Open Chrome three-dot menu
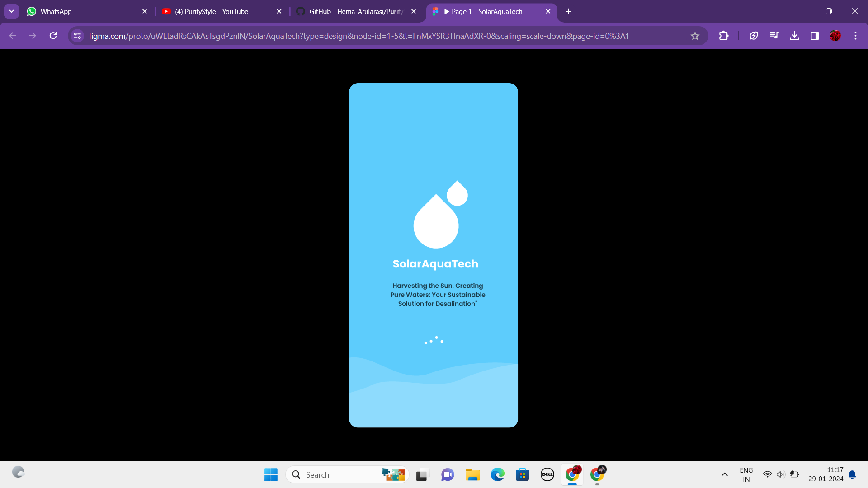This screenshot has height=488, width=868. pos(855,36)
